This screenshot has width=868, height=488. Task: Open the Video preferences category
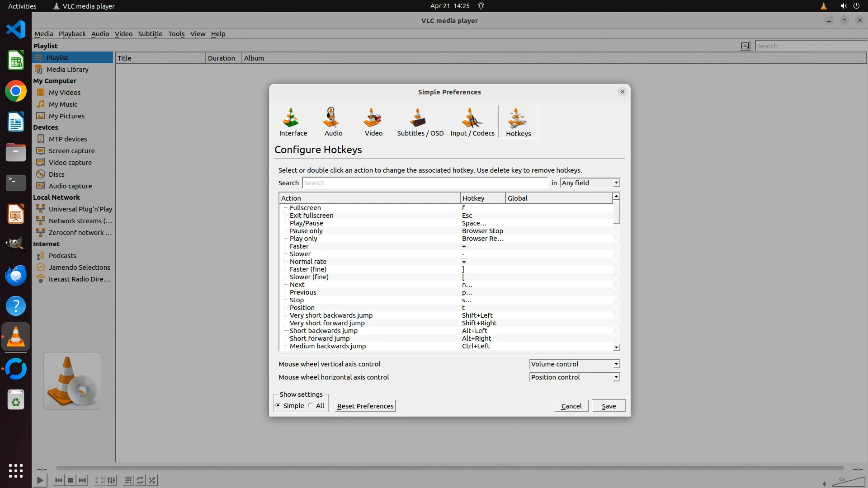tap(373, 122)
